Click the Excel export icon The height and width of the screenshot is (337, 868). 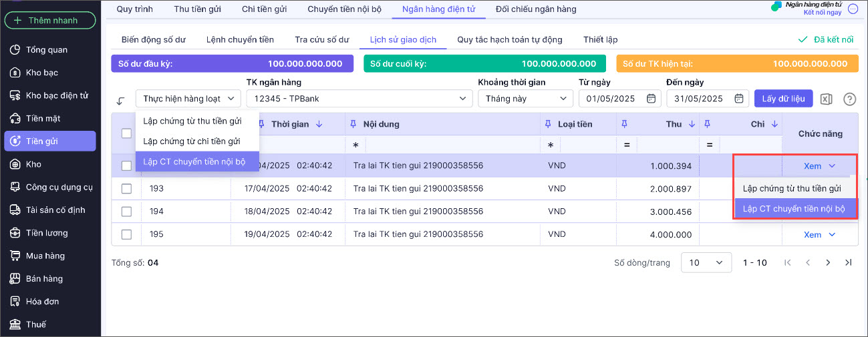827,99
